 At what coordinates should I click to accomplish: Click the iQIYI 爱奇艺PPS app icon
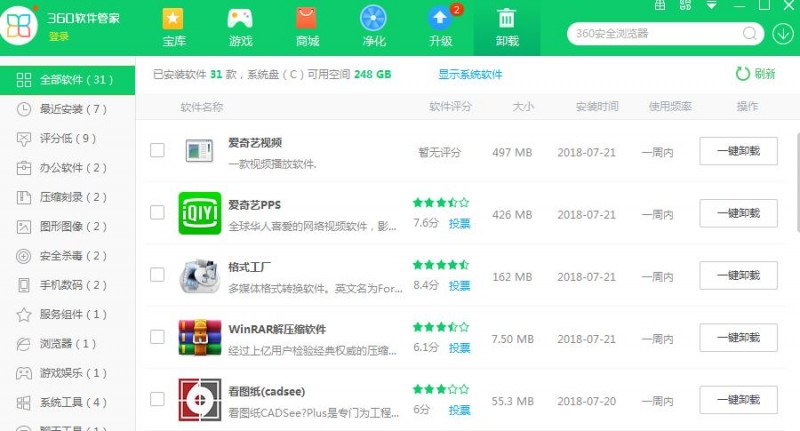point(199,213)
